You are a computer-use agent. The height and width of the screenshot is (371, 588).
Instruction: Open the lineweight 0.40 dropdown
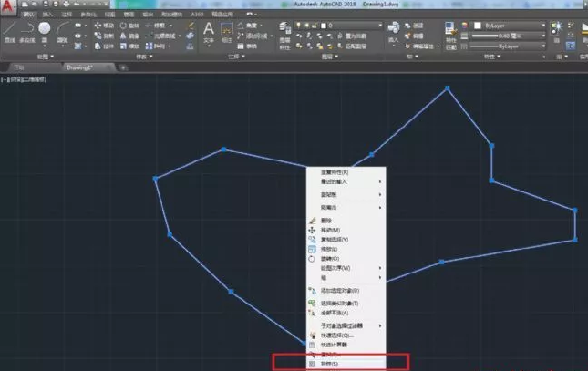point(508,36)
